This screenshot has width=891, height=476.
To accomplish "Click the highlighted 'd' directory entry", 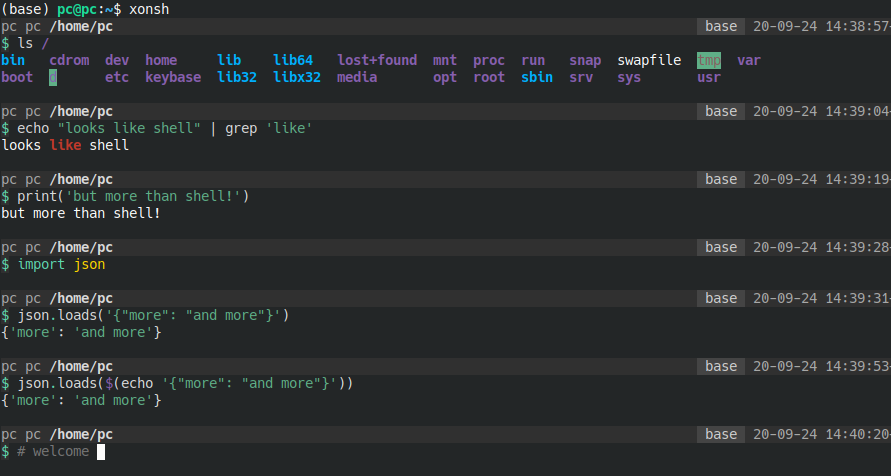I will [x=53, y=77].
